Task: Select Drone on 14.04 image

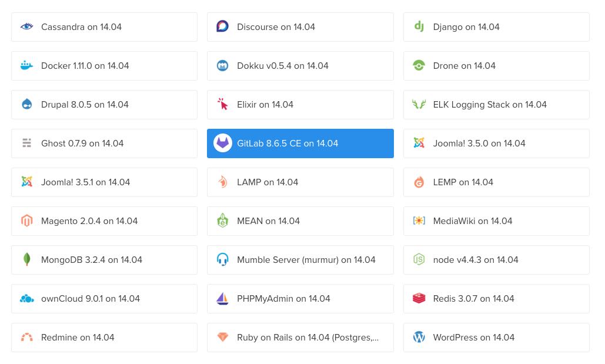Action: point(496,66)
